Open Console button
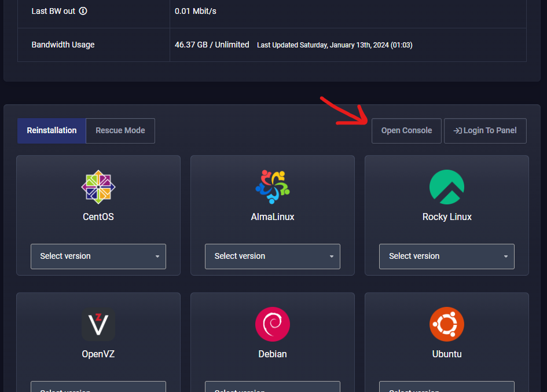 [406, 130]
